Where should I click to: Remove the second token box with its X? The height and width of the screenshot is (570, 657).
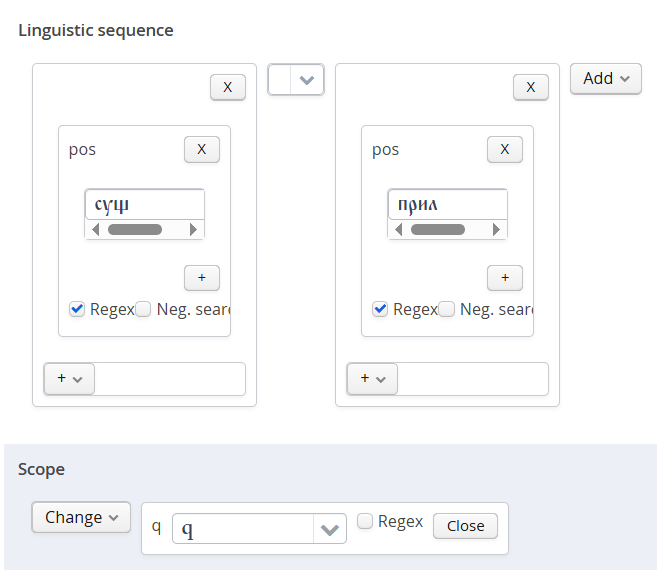[530, 87]
